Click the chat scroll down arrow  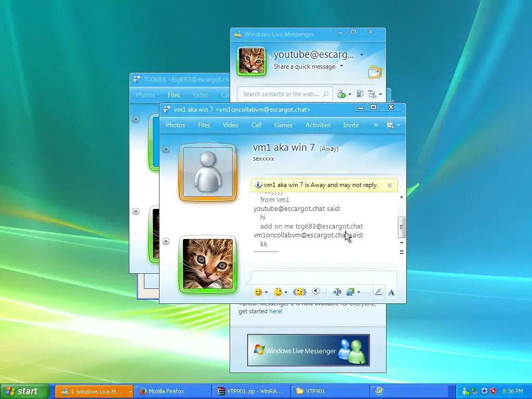point(402,243)
